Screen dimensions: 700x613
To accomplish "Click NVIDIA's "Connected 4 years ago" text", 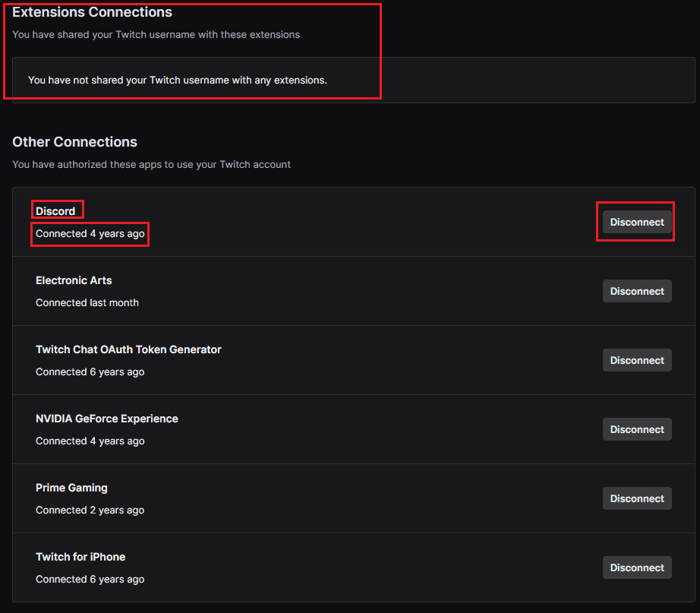I will coord(90,441).
